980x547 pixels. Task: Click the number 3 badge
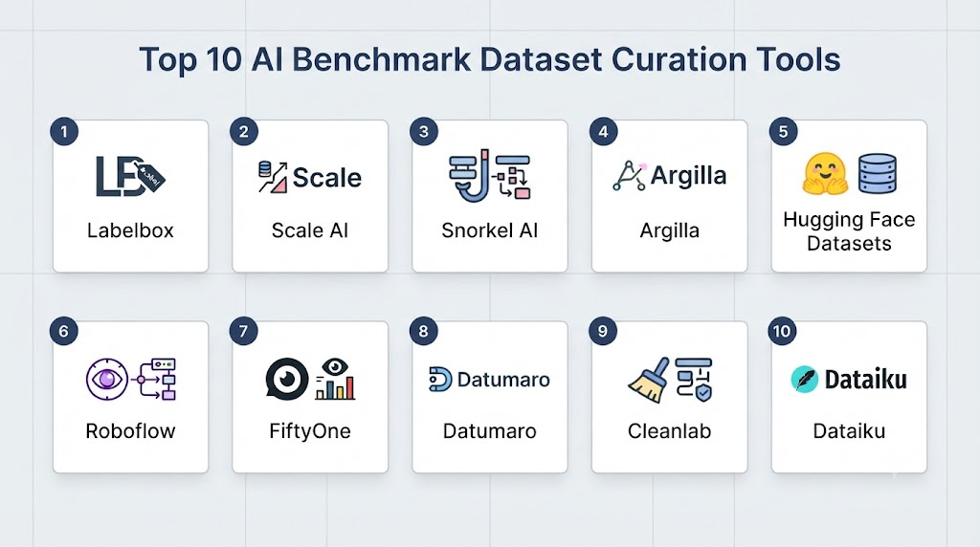point(424,132)
